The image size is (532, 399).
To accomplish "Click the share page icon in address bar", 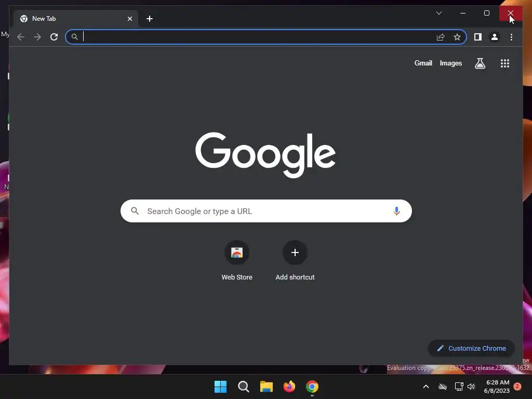I will point(441,37).
